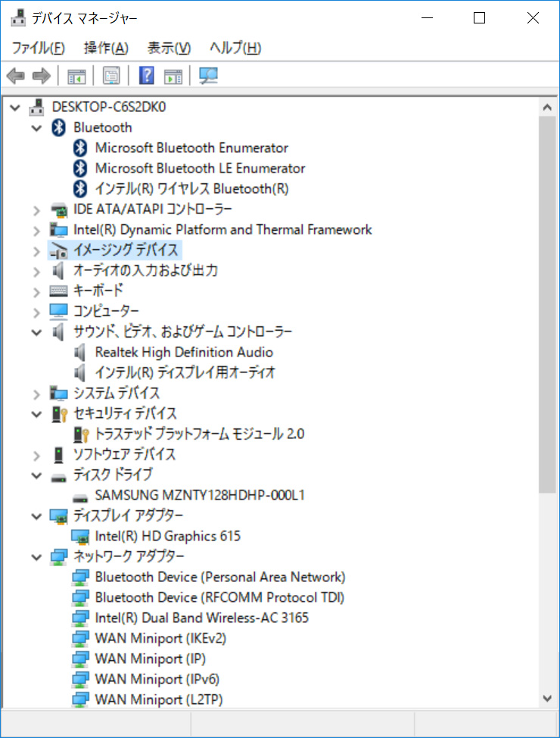Viewport: 560px width, 738px height.
Task: Collapse the セキュリティ デバイス category
Action: point(37,414)
